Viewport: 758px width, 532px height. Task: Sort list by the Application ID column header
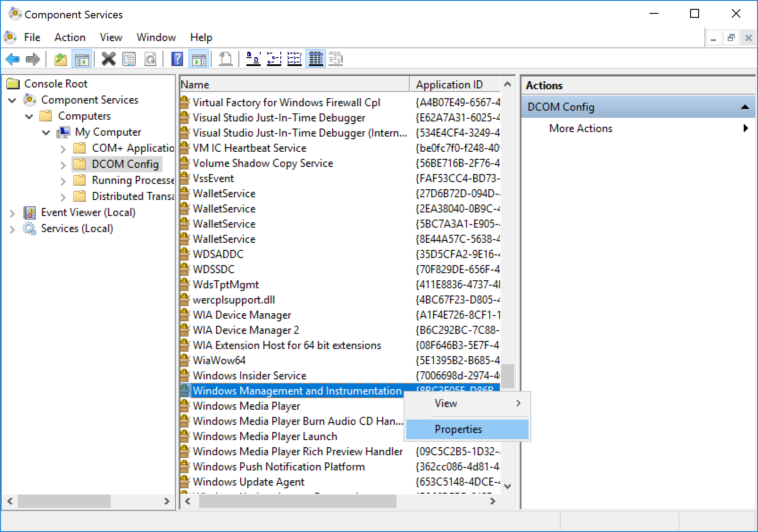point(449,85)
